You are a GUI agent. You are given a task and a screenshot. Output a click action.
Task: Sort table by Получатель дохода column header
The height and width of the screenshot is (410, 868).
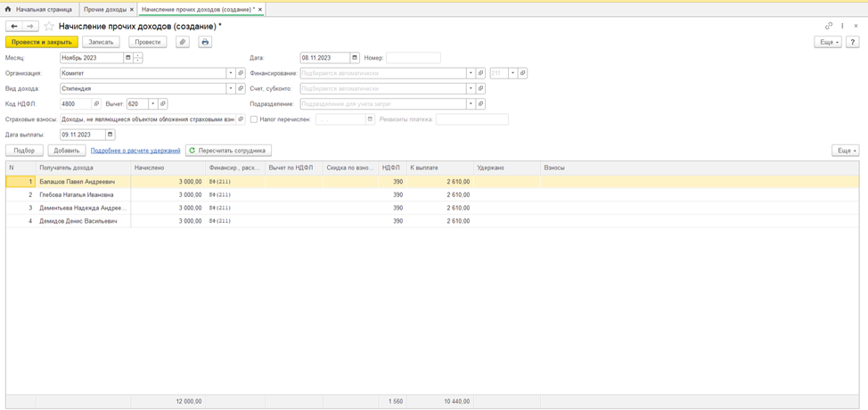point(83,167)
